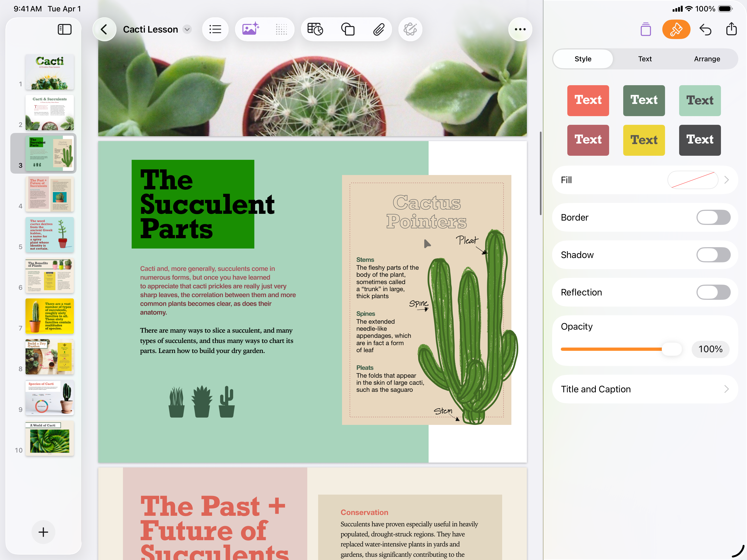Select the dark gray Text style swatch
Screen dimensions: 747x560
click(x=699, y=140)
